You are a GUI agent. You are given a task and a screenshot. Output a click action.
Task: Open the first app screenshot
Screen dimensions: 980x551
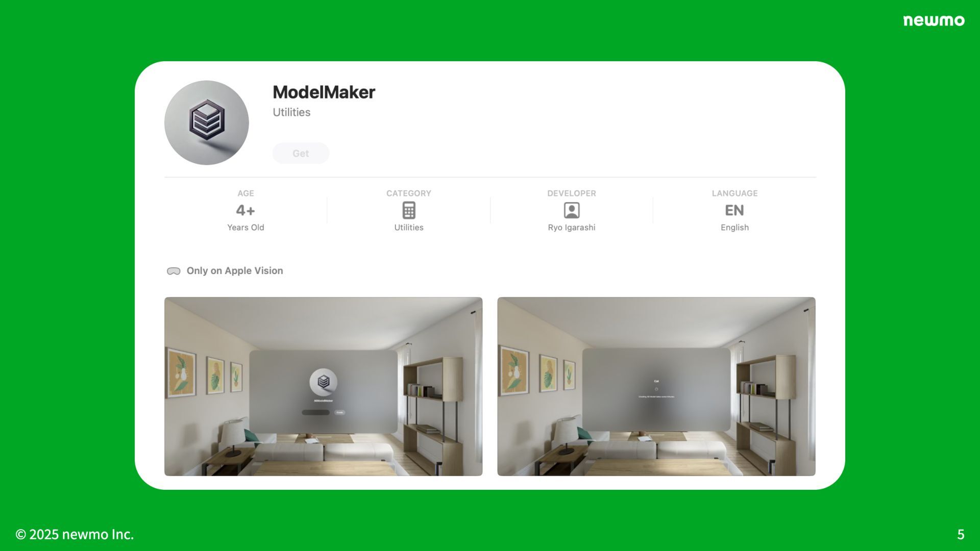[323, 386]
